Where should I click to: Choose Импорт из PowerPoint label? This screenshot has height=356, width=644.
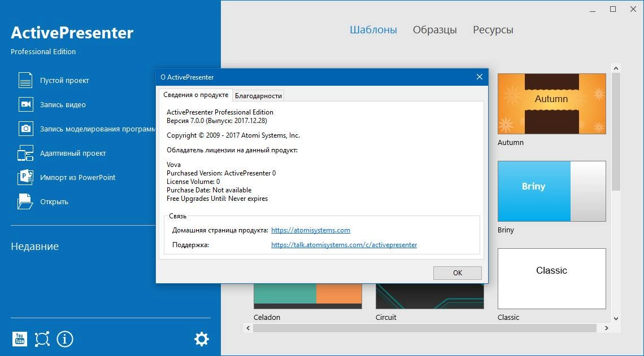[x=77, y=177]
